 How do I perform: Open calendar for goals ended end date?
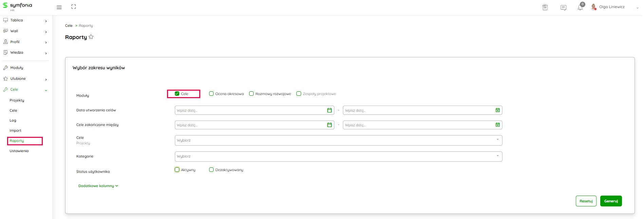pyautogui.click(x=497, y=125)
